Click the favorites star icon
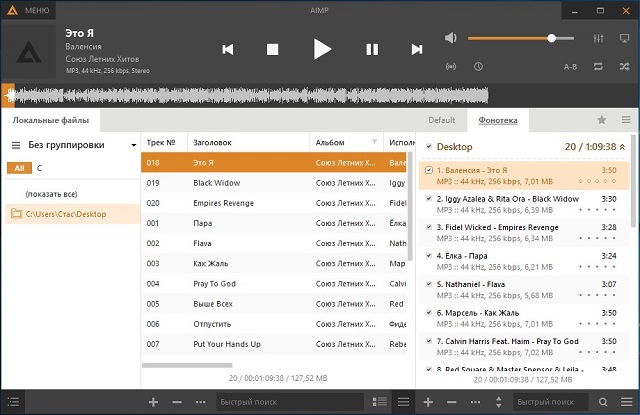Viewport: 640px width, 415px height. tap(601, 120)
